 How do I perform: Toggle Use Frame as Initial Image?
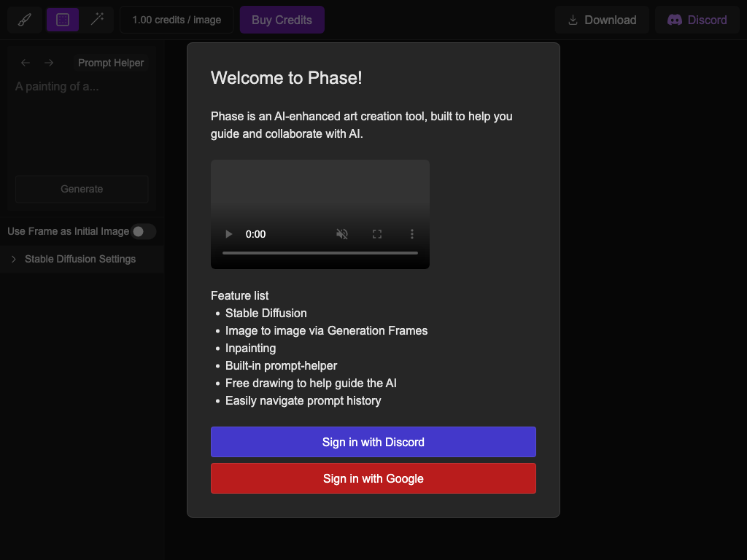144,231
